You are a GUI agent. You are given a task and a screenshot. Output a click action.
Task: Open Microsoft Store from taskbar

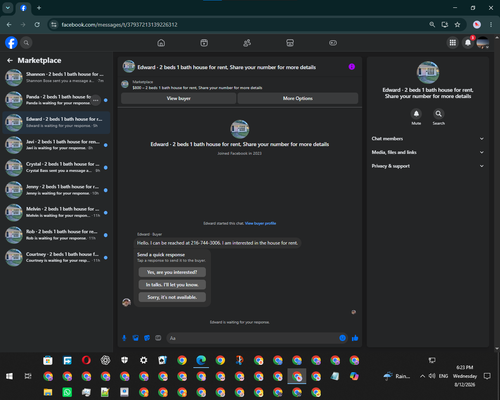[48, 360]
